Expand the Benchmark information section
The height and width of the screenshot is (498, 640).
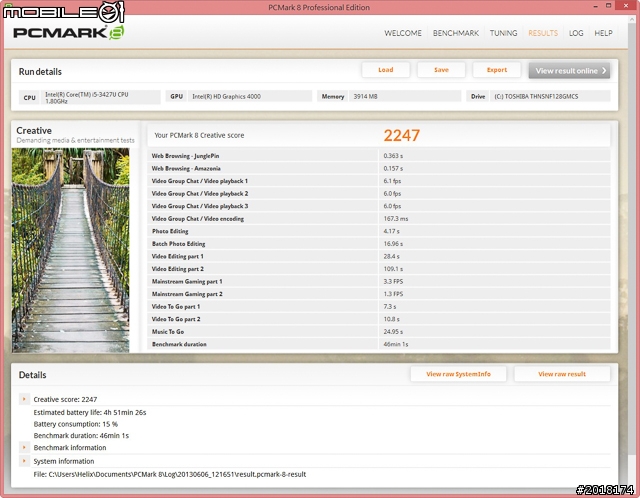click(x=24, y=447)
